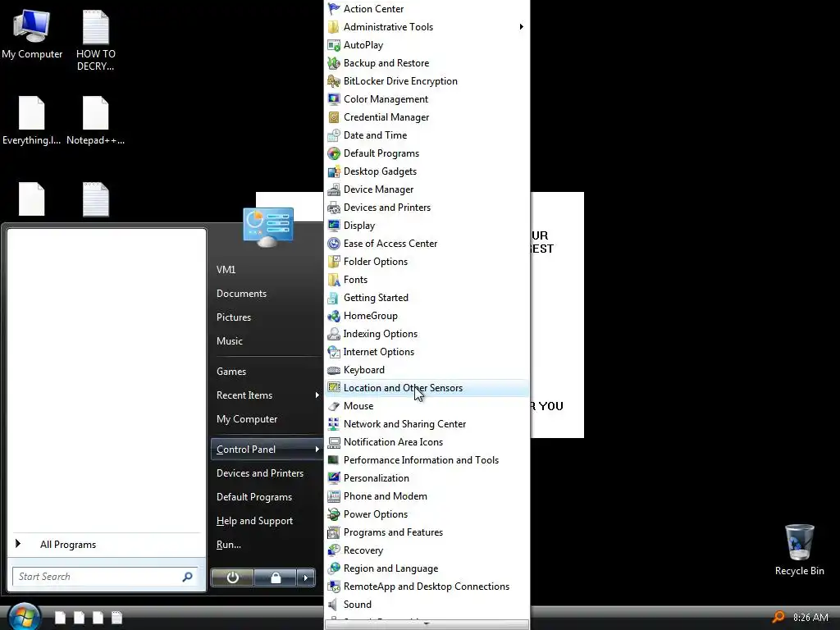Image resolution: width=840 pixels, height=630 pixels.
Task: Open HOW TO DECRY... desktop file
Action: click(x=95, y=40)
